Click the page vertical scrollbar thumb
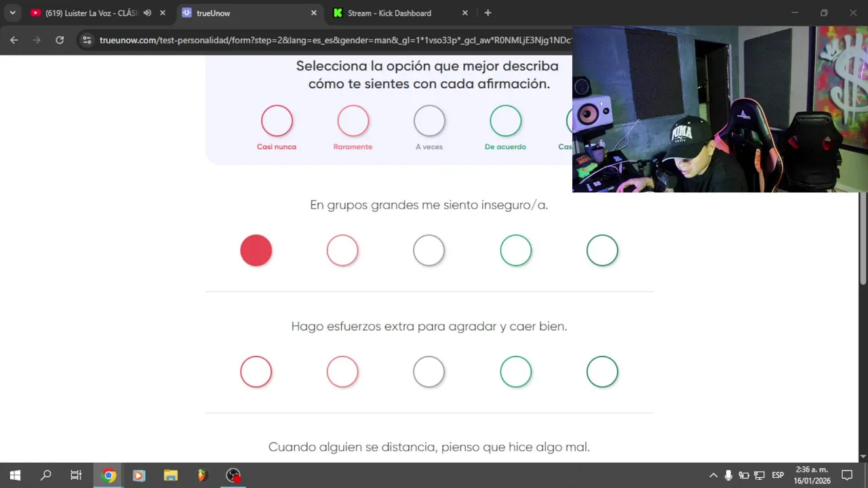This screenshot has width=868, height=488. pyautogui.click(x=863, y=237)
